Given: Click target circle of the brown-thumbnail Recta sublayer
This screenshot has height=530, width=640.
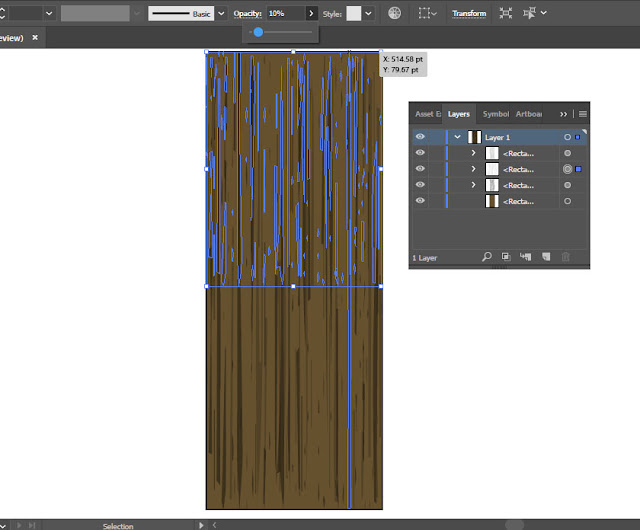Looking at the screenshot, I should tap(567, 201).
